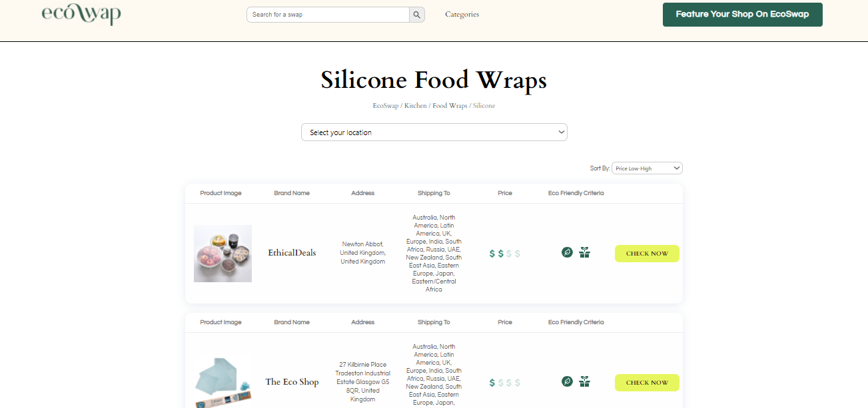The image size is (868, 408).
Task: Click the EcoSwap breadcrumb link
Action: pyautogui.click(x=386, y=106)
